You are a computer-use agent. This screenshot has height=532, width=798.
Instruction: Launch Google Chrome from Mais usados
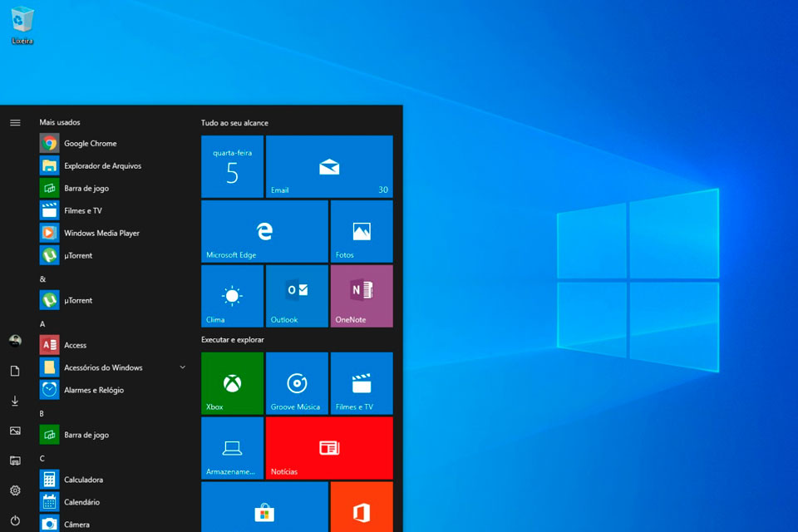[113, 144]
